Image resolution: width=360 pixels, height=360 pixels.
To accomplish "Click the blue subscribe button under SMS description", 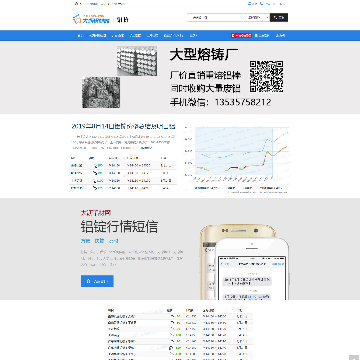I will click(97, 281).
